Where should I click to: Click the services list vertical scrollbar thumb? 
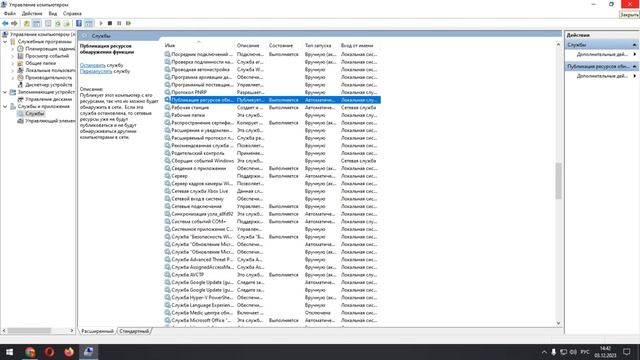tap(558, 180)
